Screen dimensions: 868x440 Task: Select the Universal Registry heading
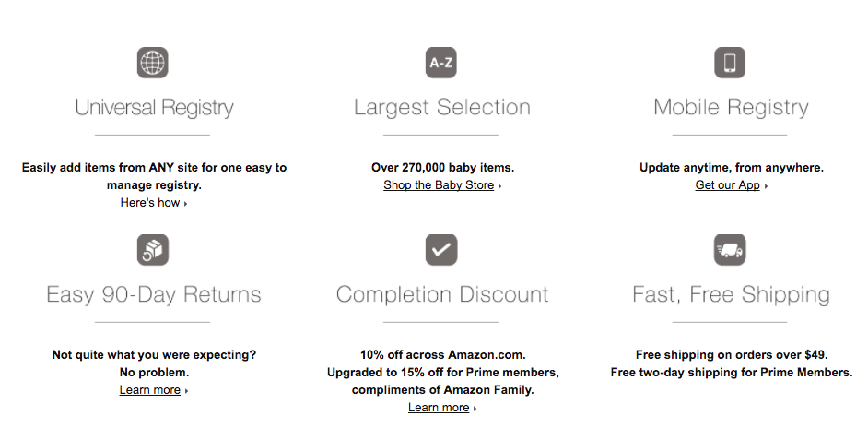pyautogui.click(x=155, y=108)
